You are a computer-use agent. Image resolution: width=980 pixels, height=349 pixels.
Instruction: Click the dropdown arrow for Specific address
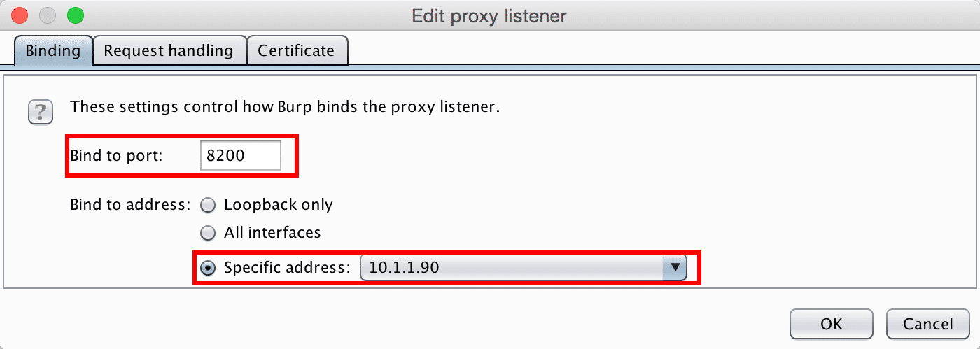(675, 267)
